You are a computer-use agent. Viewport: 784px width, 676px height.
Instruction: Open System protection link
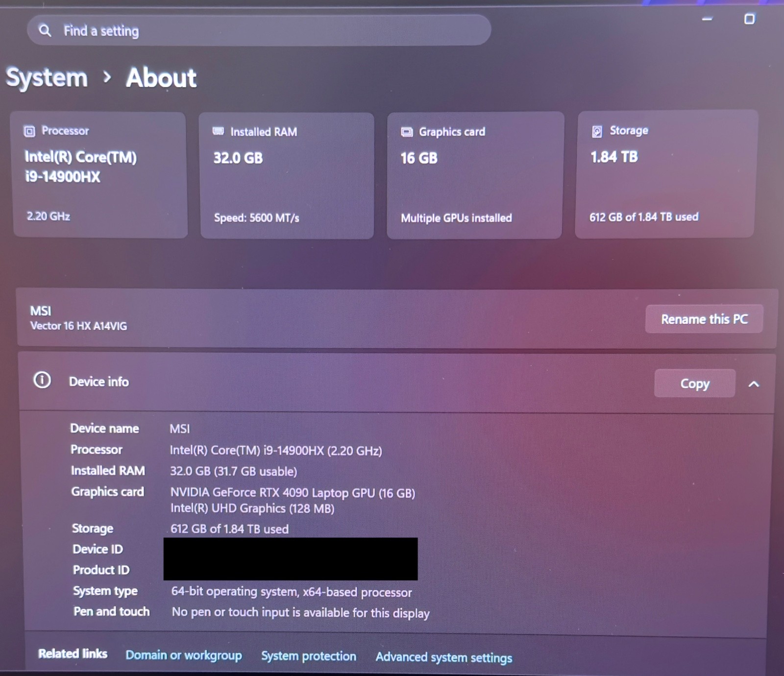pos(309,656)
